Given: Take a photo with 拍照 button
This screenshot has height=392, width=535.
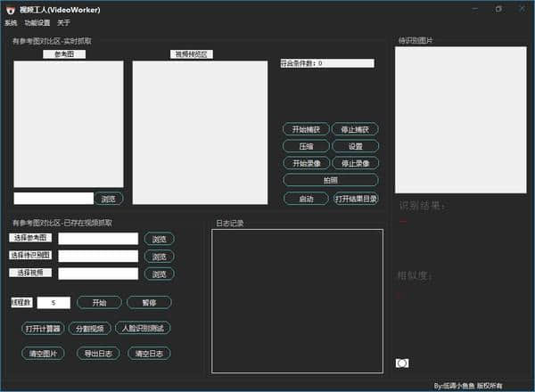Looking at the screenshot, I should pos(330,180).
